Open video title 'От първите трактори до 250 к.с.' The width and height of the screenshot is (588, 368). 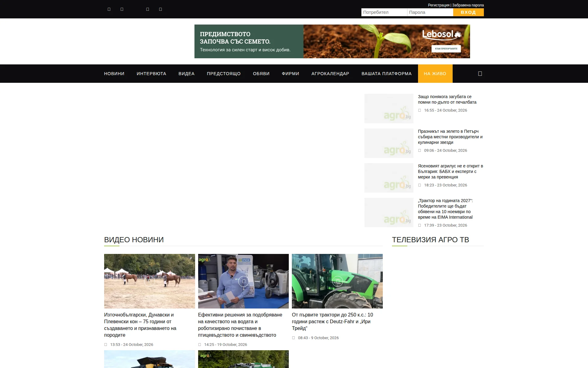tap(332, 321)
